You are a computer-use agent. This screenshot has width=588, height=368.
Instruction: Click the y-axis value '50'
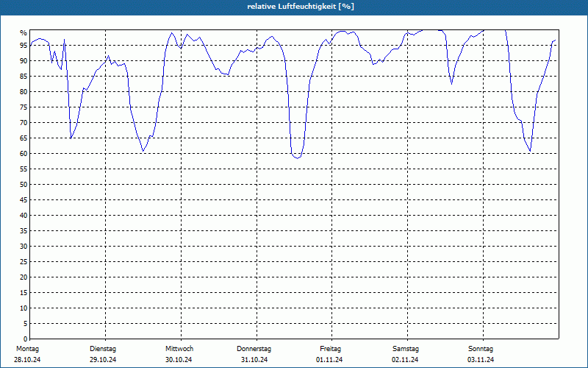pos(24,185)
